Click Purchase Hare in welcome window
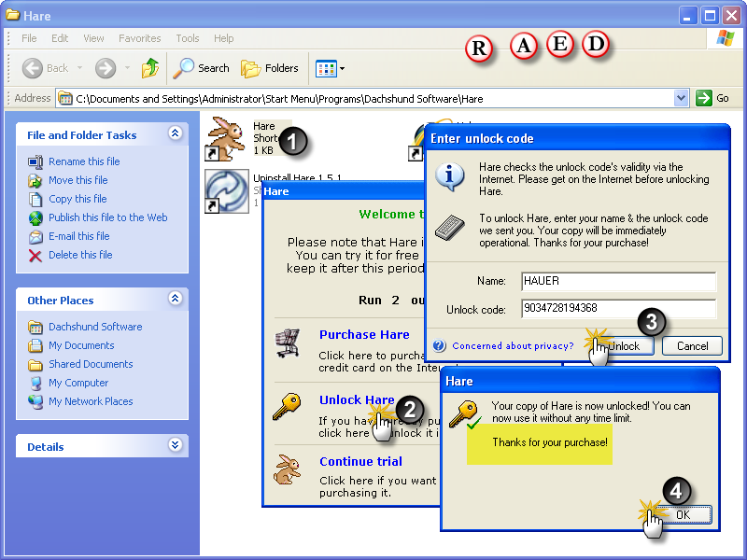Screen dimensions: 747x560 [364, 335]
